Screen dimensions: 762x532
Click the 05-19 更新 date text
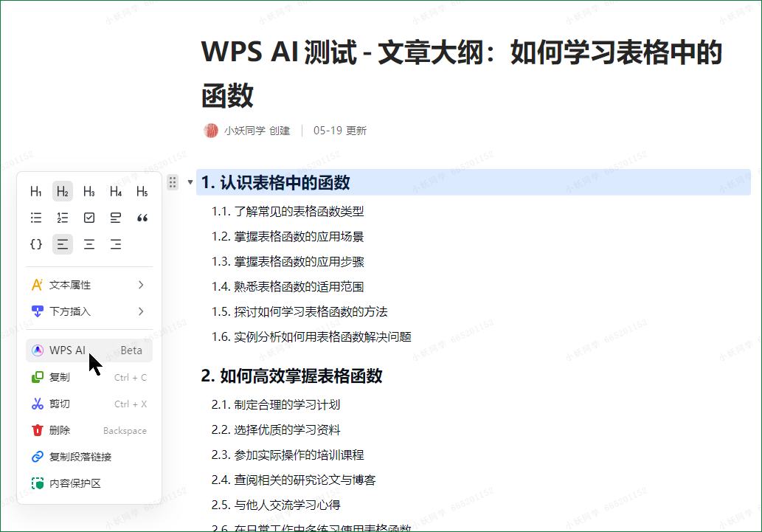click(x=340, y=131)
